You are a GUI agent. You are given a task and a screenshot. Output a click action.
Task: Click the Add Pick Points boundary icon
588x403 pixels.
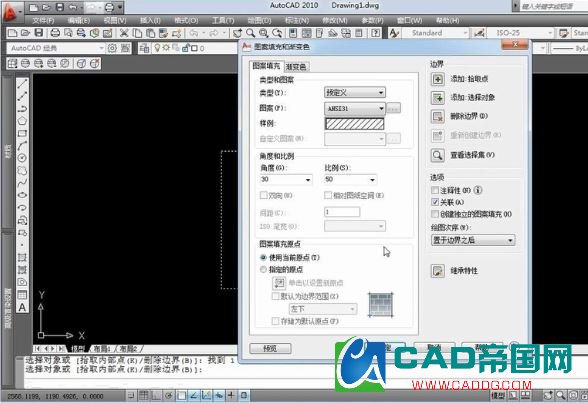pos(438,79)
